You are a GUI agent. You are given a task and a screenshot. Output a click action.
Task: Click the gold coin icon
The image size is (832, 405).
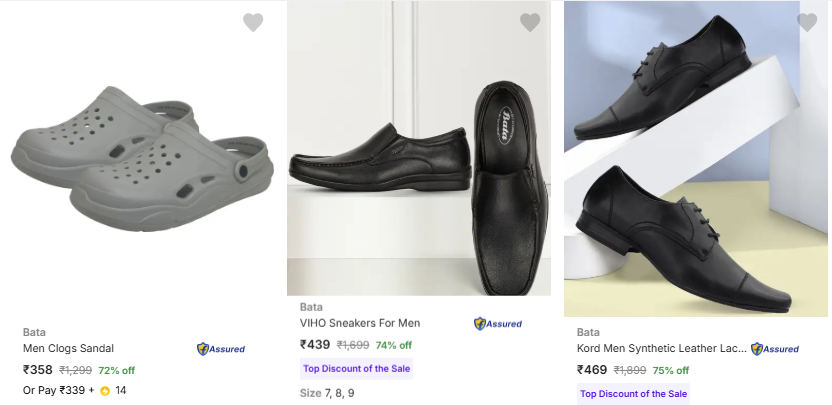tap(105, 390)
